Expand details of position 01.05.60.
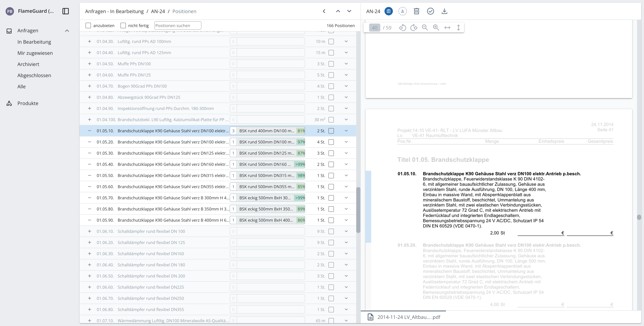The image size is (644, 326). (346, 187)
